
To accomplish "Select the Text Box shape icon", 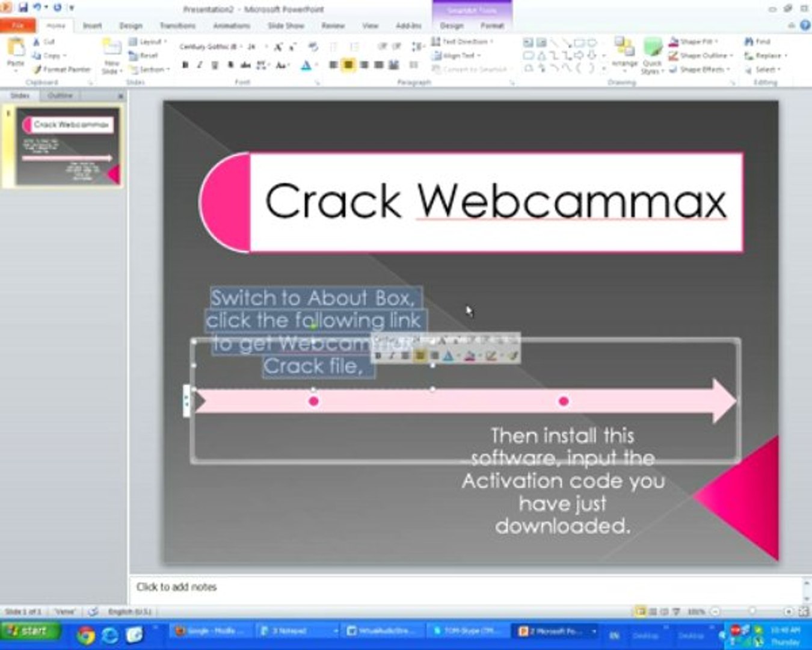I will pos(528,43).
